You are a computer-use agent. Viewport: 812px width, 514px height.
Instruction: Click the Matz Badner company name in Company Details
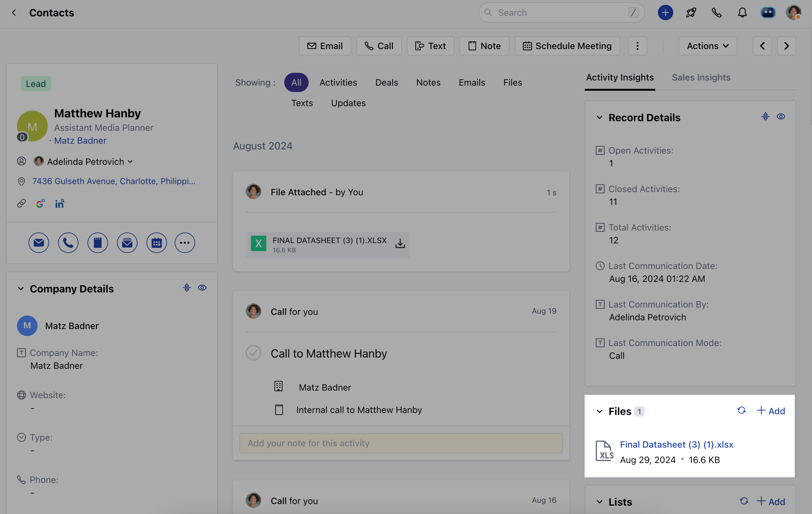click(x=72, y=326)
